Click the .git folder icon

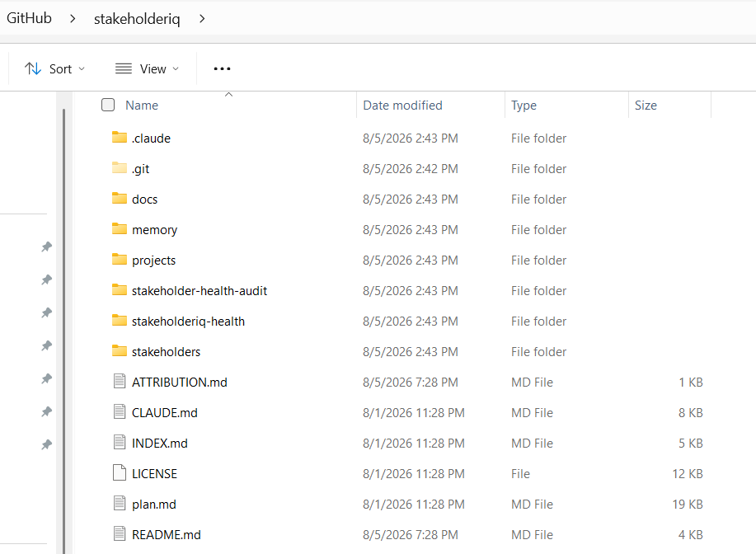[x=119, y=168]
